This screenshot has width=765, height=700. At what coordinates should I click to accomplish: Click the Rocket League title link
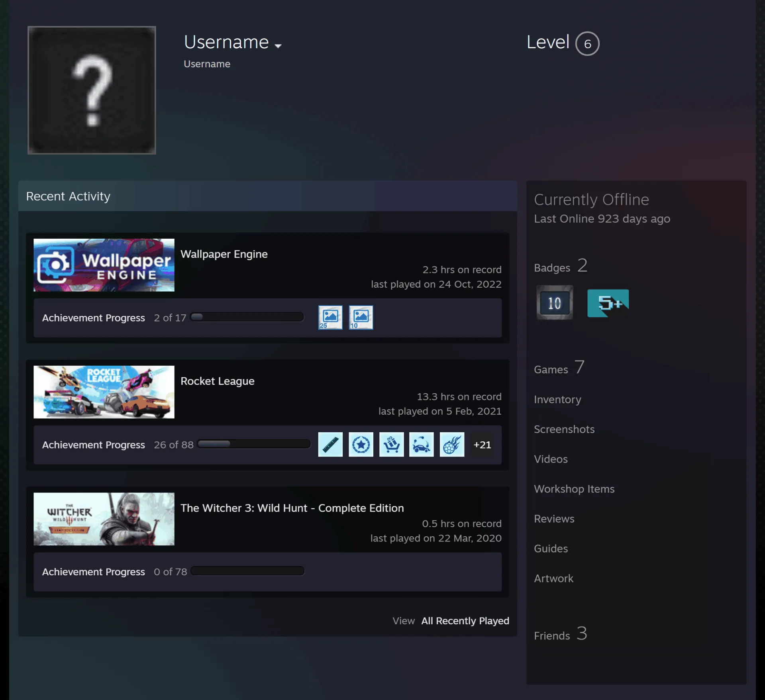tap(218, 381)
